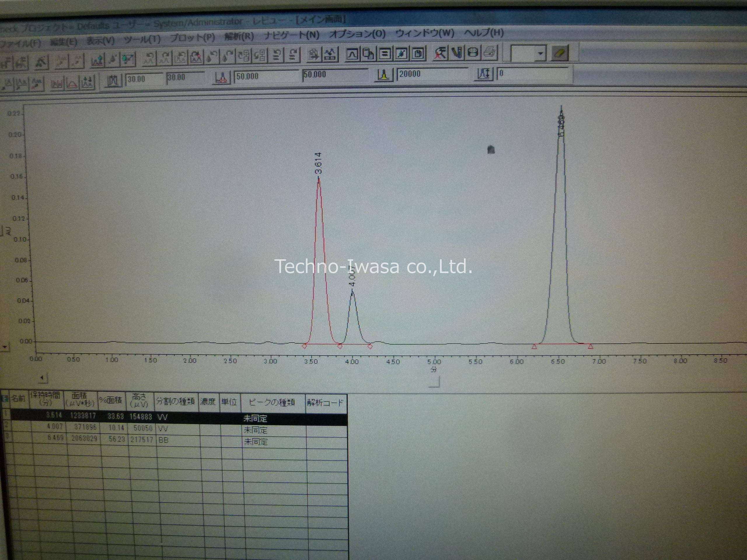Click the %面積 column header
The width and height of the screenshot is (747, 560).
point(111,400)
